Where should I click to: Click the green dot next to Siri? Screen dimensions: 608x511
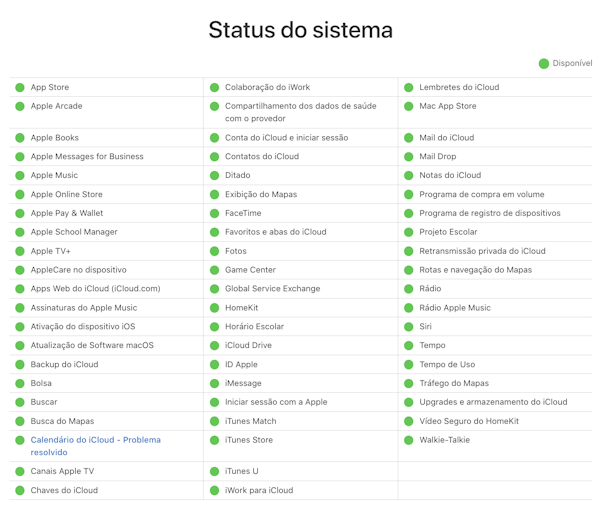point(408,327)
